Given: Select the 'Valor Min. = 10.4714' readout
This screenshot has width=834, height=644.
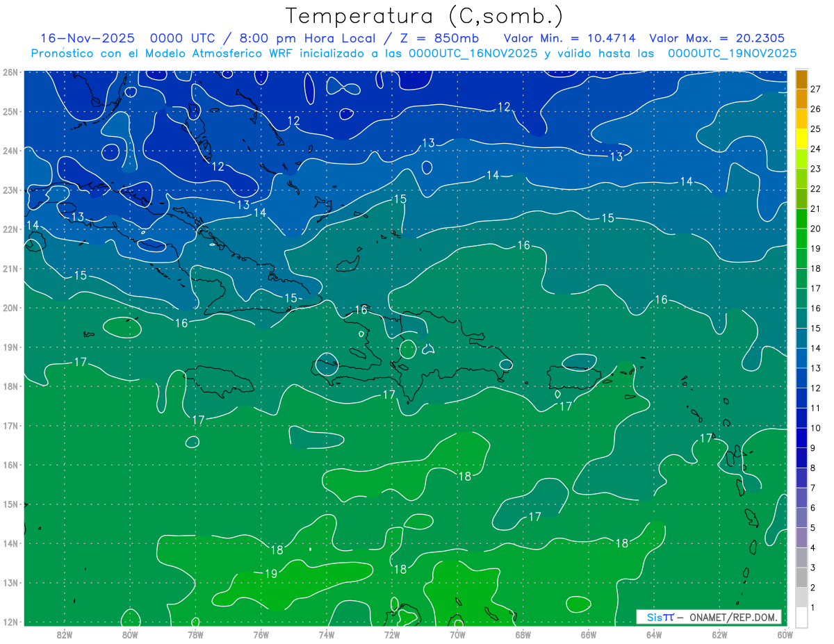Looking at the screenshot, I should pos(569,38).
